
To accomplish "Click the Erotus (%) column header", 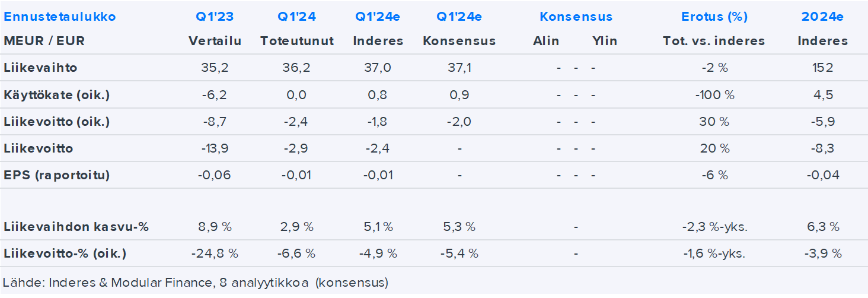I will (x=714, y=17).
